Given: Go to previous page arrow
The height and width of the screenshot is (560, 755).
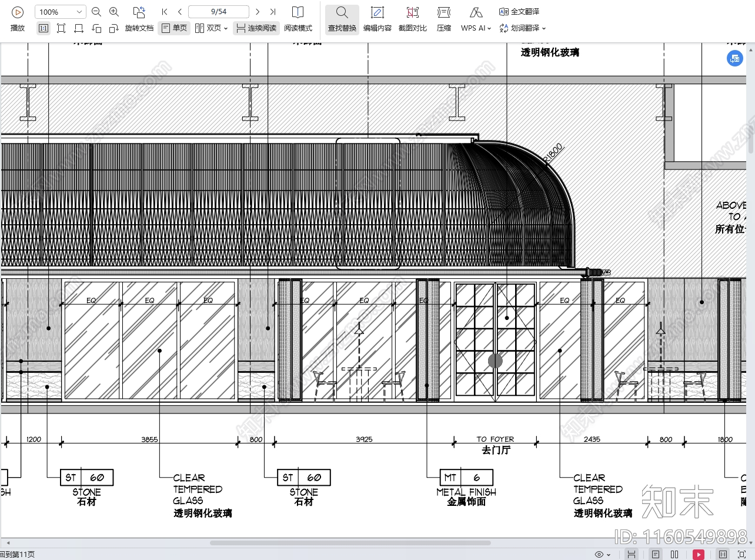Looking at the screenshot, I should click(x=180, y=12).
